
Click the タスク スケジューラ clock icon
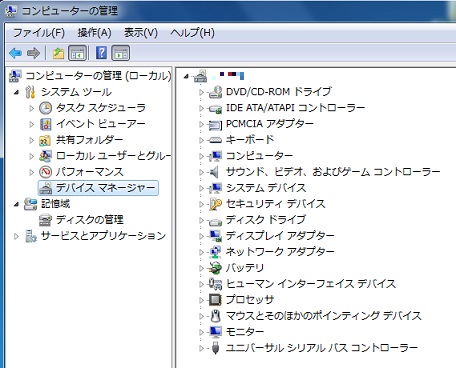tap(46, 108)
